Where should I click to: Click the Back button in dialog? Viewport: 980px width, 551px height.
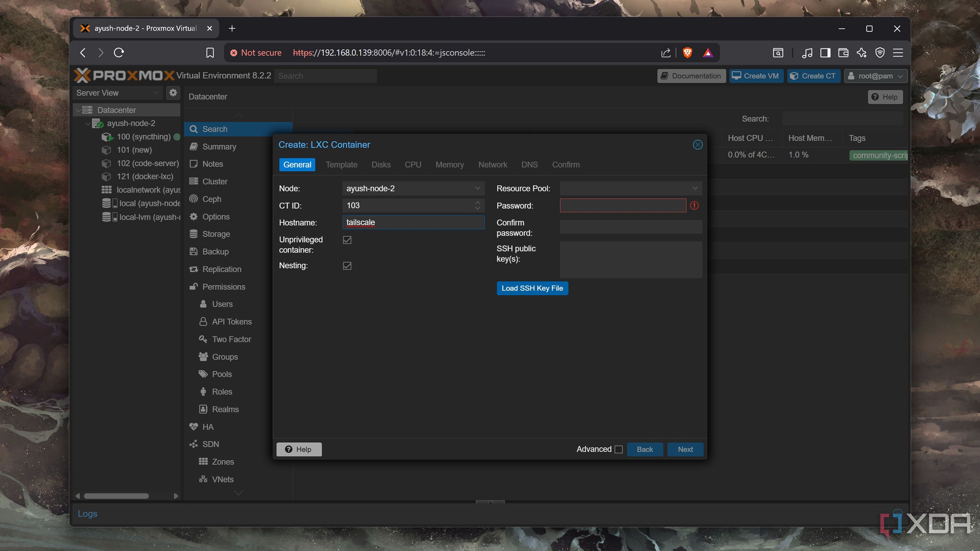click(645, 449)
